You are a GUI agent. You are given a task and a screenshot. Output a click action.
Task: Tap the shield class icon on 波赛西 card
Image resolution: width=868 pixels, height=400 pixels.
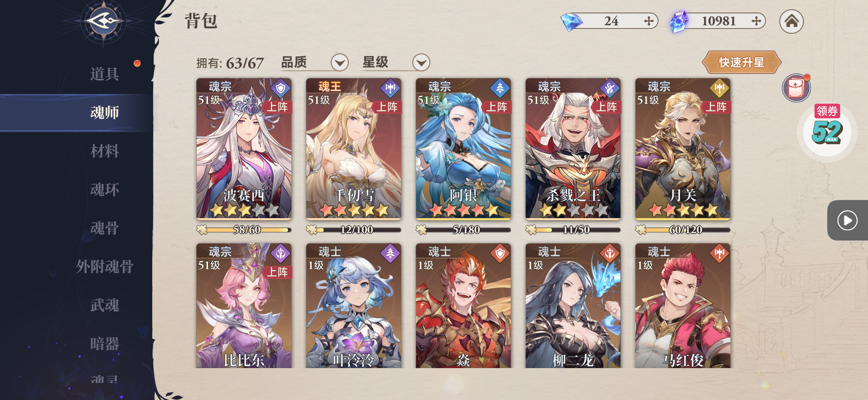click(281, 89)
